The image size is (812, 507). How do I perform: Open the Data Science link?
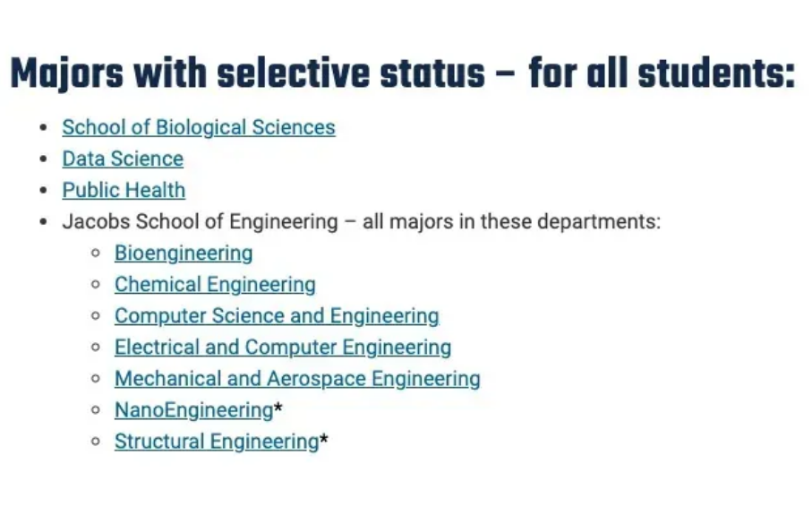[x=123, y=159]
